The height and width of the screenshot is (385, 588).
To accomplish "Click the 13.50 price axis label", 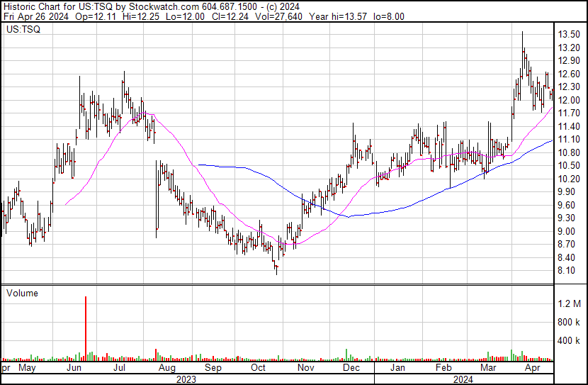I will [x=569, y=35].
